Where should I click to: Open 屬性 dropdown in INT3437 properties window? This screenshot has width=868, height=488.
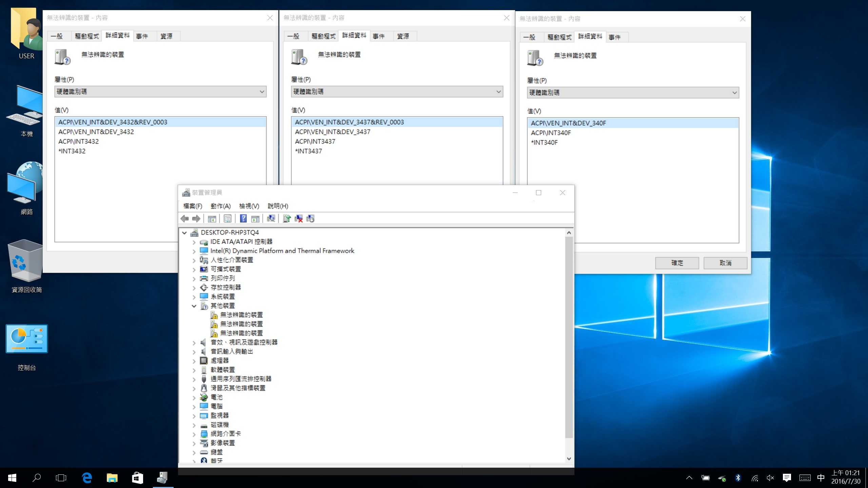tap(397, 91)
